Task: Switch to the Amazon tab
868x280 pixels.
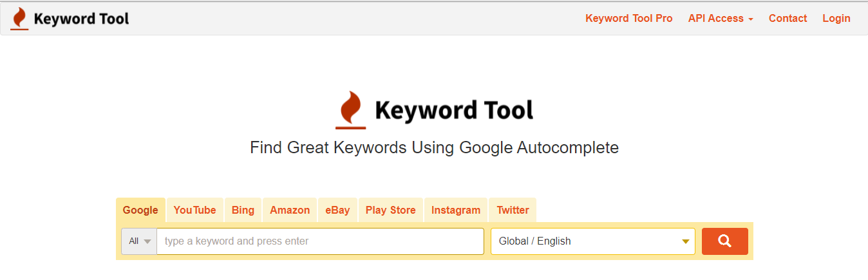Action: pyautogui.click(x=290, y=210)
